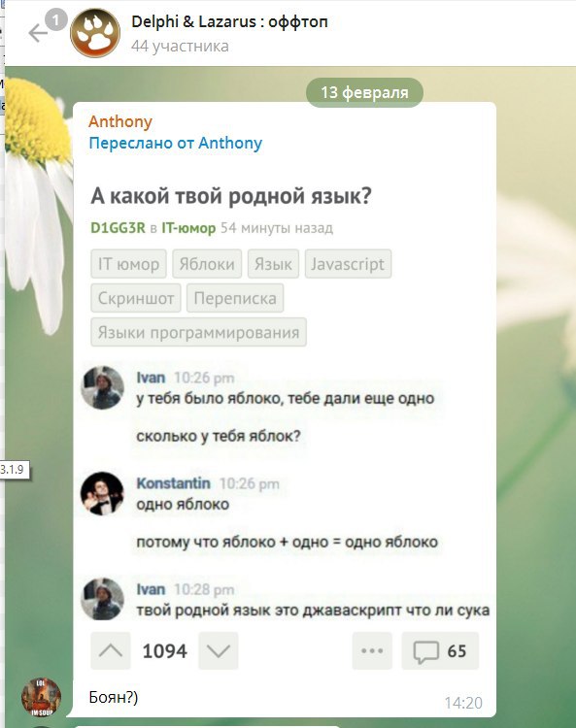This screenshot has height=728, width=576.
Task: Select the Яблоки tag
Action: click(x=207, y=264)
